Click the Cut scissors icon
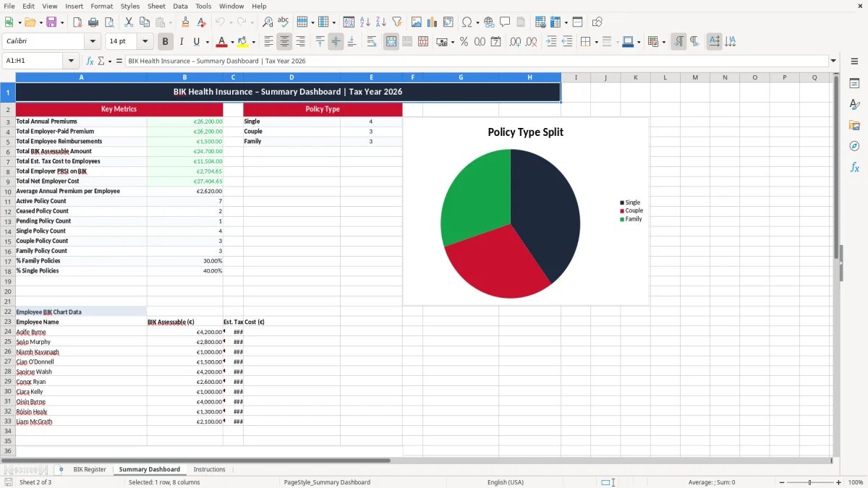The height and width of the screenshot is (488, 868). (x=128, y=22)
